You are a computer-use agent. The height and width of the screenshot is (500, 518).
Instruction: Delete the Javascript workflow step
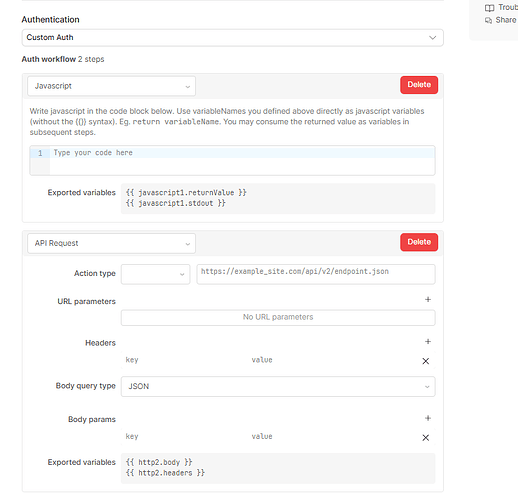[419, 85]
